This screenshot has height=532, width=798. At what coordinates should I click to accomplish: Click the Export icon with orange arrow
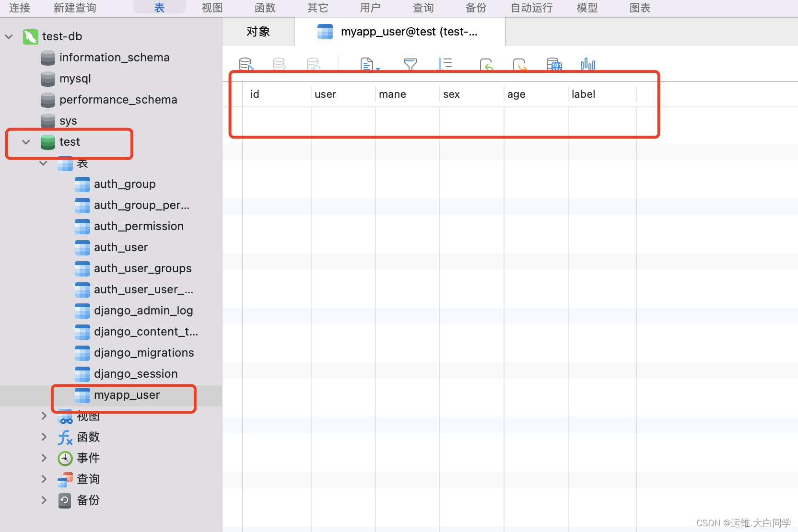[520, 64]
